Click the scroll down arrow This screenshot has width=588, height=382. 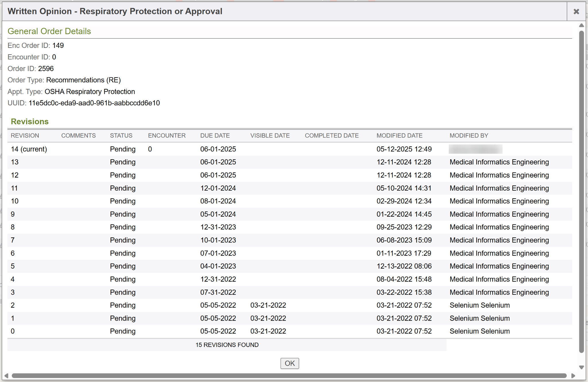(581, 367)
